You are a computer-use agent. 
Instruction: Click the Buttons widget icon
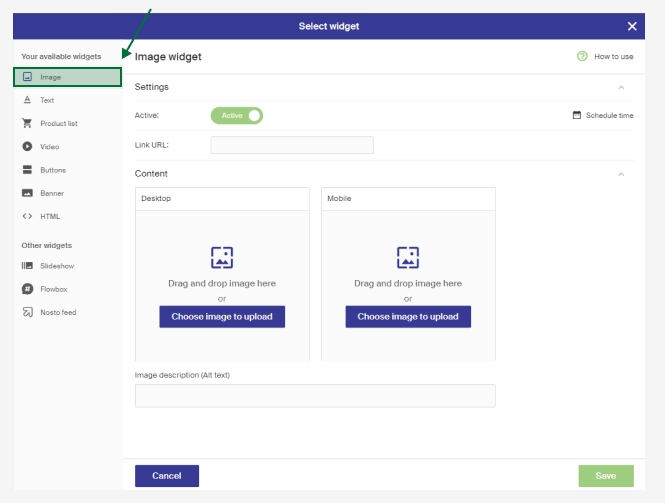[x=28, y=170]
